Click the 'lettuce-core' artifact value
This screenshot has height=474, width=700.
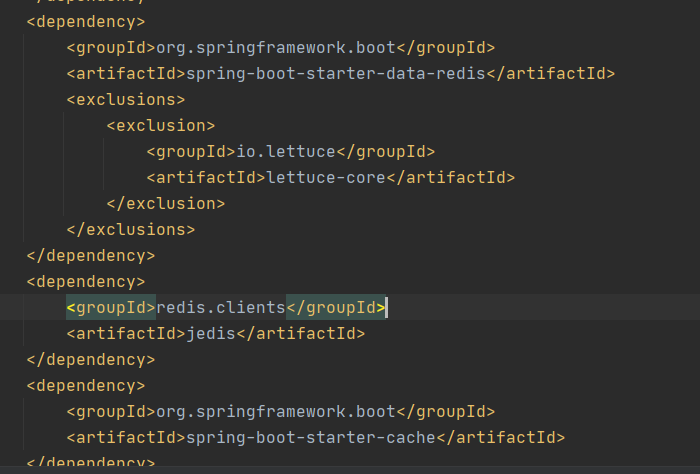point(326,178)
